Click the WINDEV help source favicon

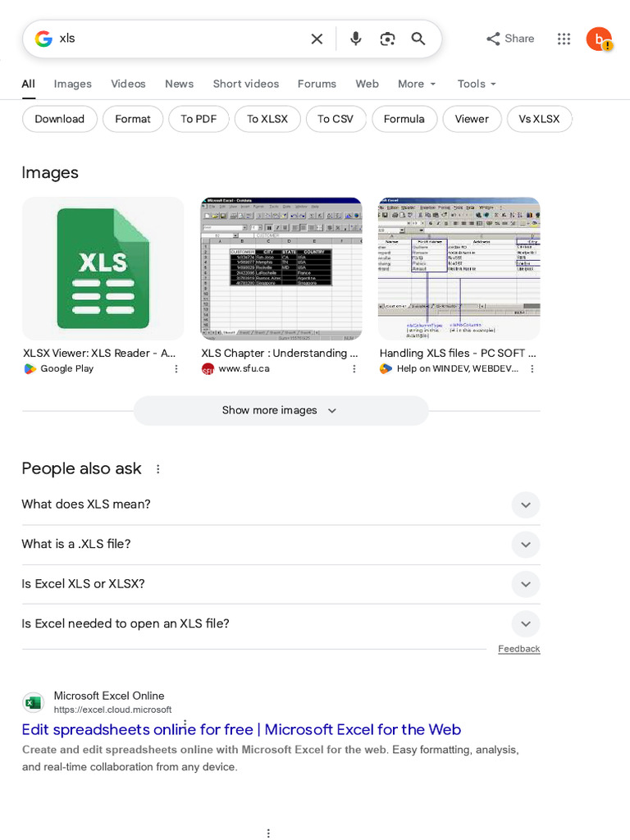pos(386,368)
